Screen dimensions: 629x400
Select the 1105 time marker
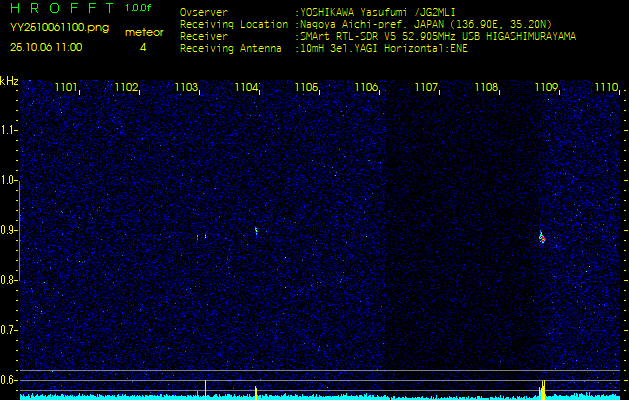(x=306, y=88)
